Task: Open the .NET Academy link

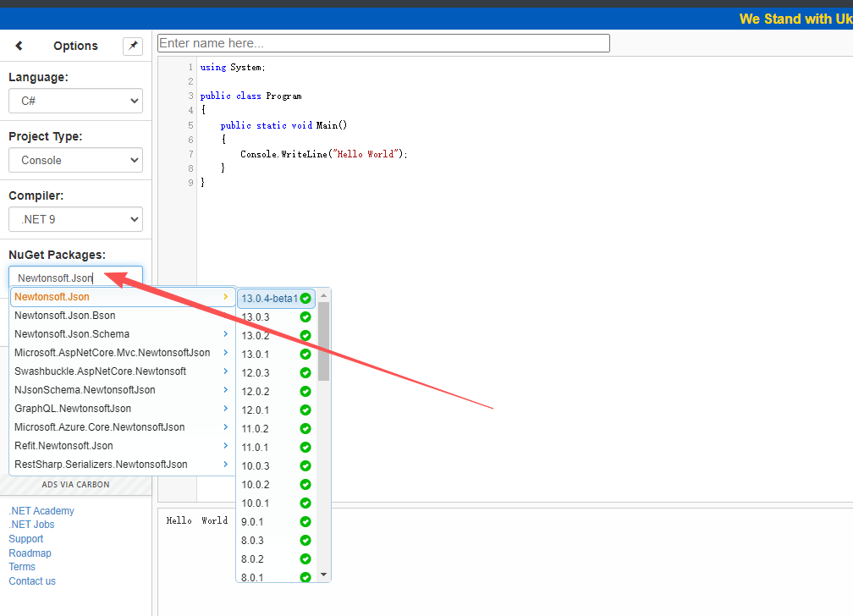Action: click(41, 510)
